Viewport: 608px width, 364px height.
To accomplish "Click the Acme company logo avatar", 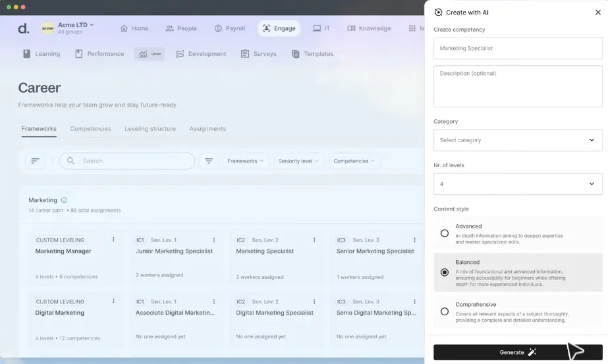I will click(47, 28).
